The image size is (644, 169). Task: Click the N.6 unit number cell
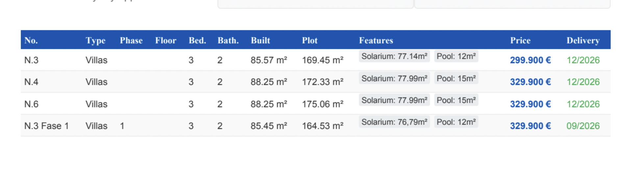[31, 104]
